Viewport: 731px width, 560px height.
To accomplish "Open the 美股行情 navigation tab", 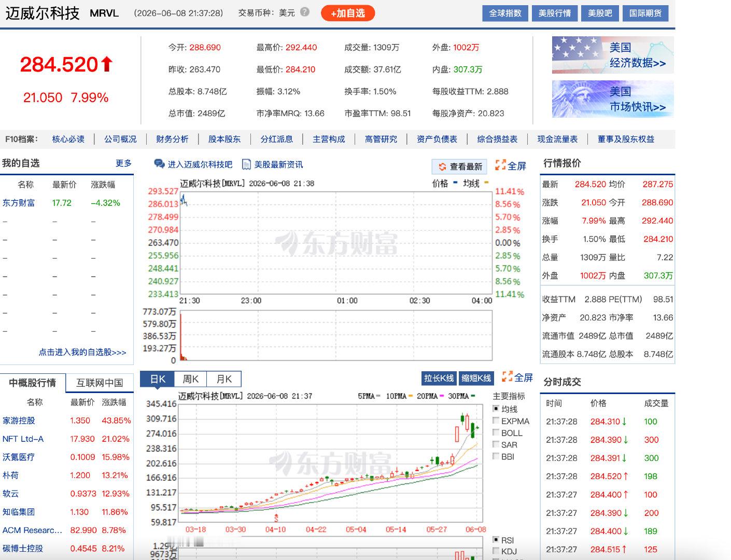I will [554, 13].
